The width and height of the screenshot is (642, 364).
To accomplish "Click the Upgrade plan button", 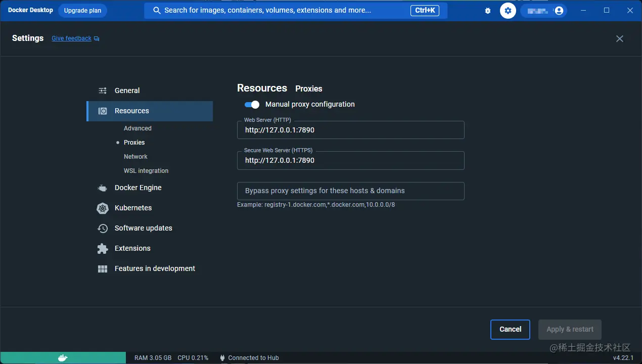I will [x=82, y=10].
